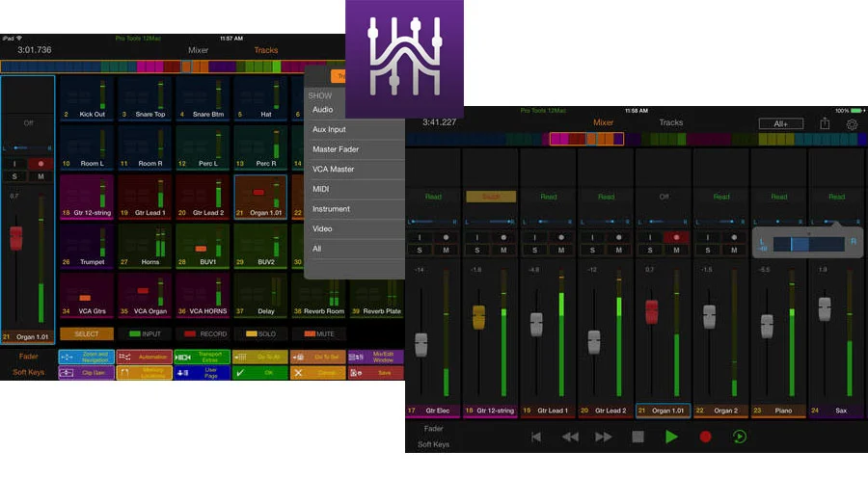Click the Go To All soft key
This screenshot has height=478, width=868.
click(x=260, y=357)
